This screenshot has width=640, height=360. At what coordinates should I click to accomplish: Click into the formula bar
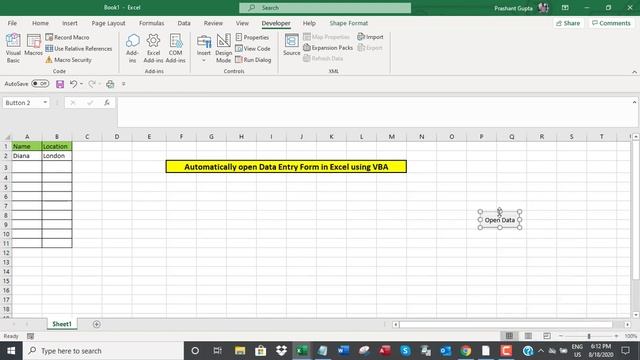[373, 112]
